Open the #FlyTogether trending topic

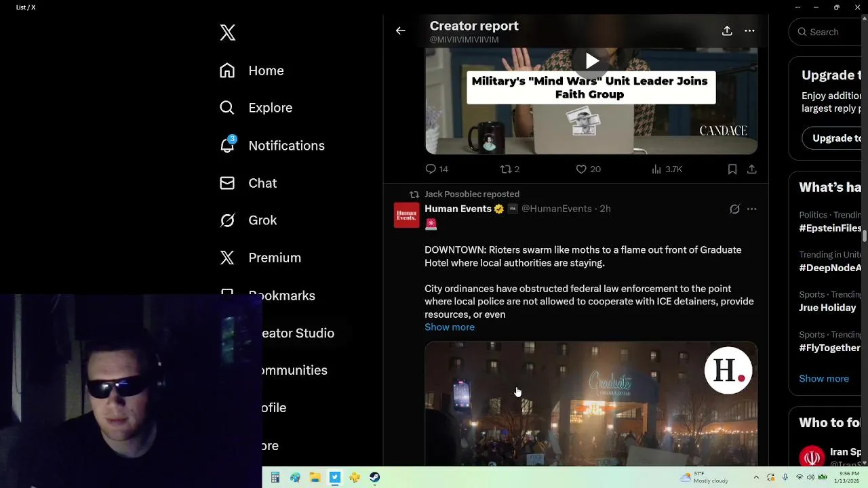click(x=830, y=347)
